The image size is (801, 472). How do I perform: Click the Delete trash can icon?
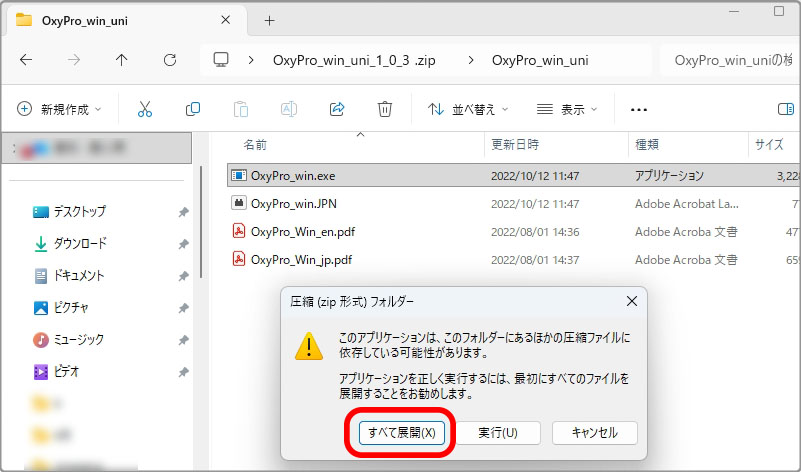pos(385,109)
